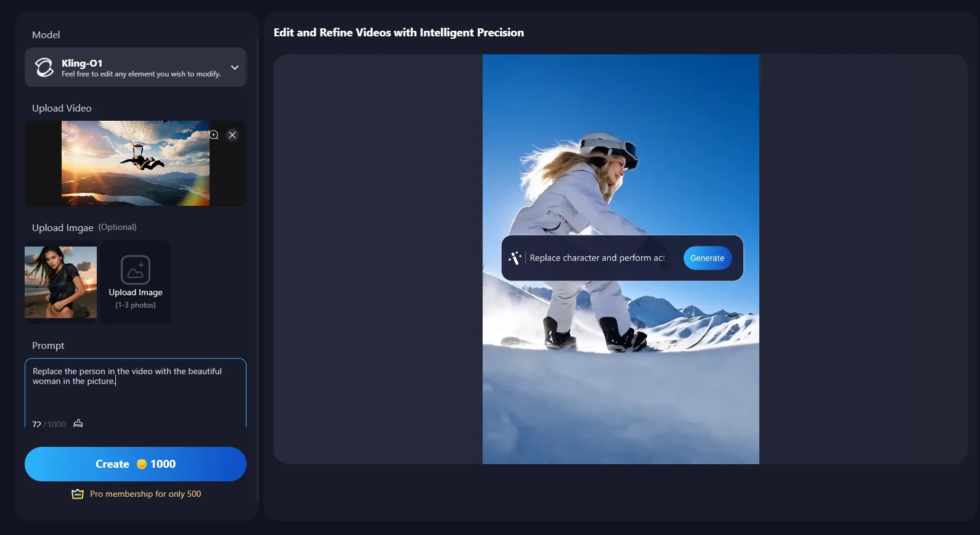Image resolution: width=980 pixels, height=535 pixels.
Task: Open the Pro membership for only 500 link
Action: (145, 494)
